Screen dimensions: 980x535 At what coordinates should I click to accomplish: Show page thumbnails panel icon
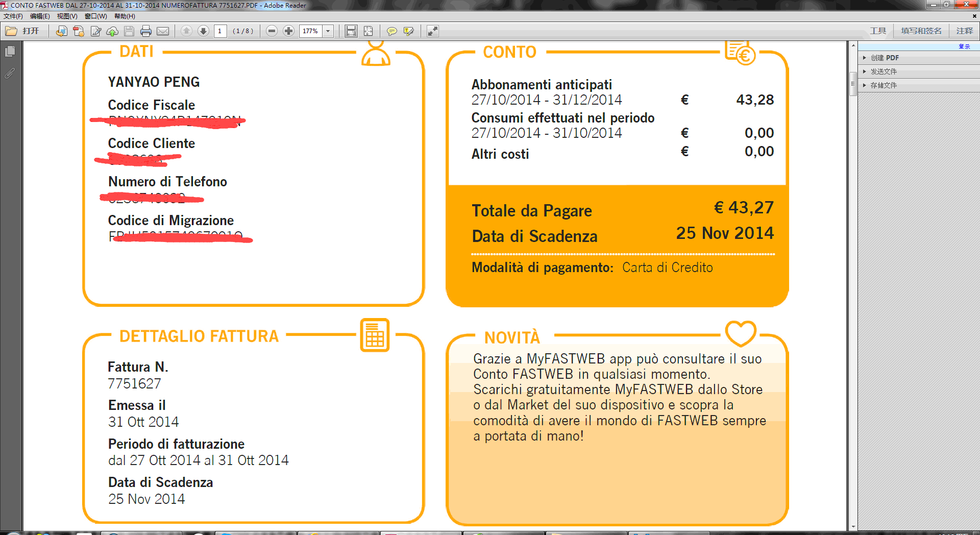point(10,51)
